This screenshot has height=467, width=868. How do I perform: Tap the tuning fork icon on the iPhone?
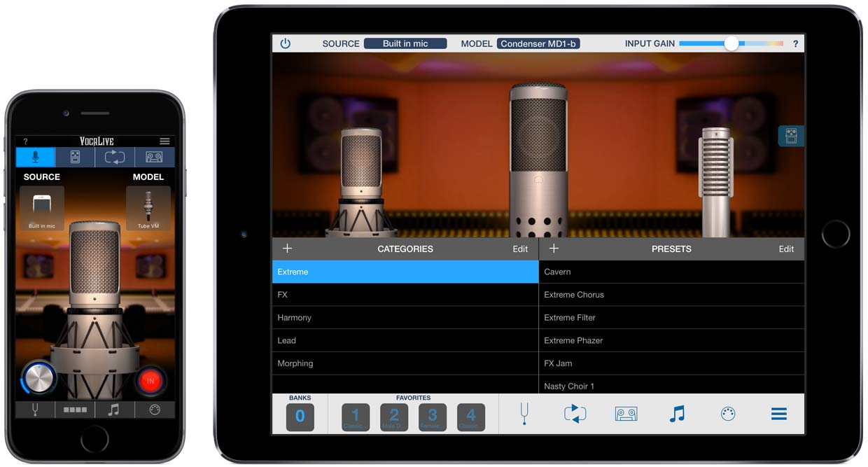pyautogui.click(x=34, y=410)
